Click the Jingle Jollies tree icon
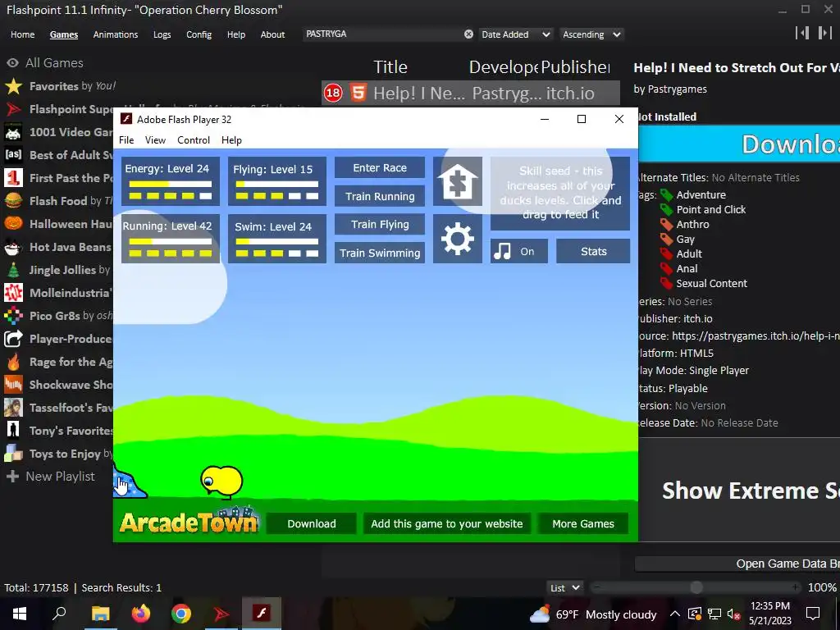 coord(13,270)
